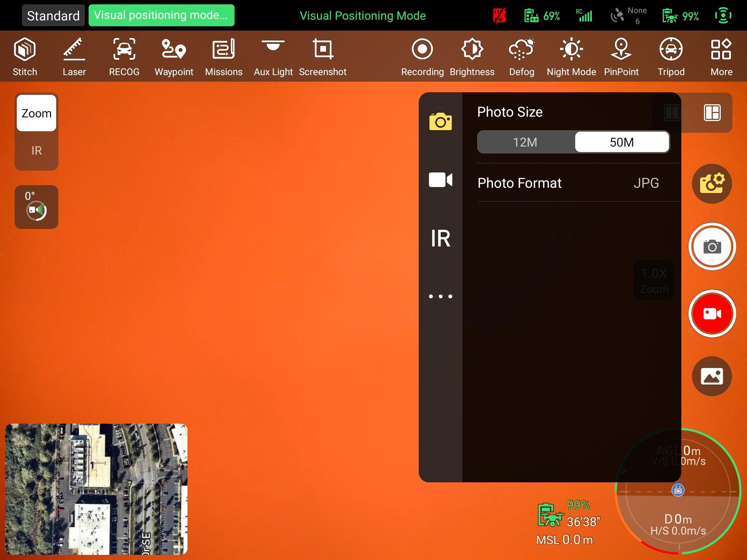Tap the Visual Positioning Mode title text
This screenshot has width=747, height=560.
click(363, 16)
